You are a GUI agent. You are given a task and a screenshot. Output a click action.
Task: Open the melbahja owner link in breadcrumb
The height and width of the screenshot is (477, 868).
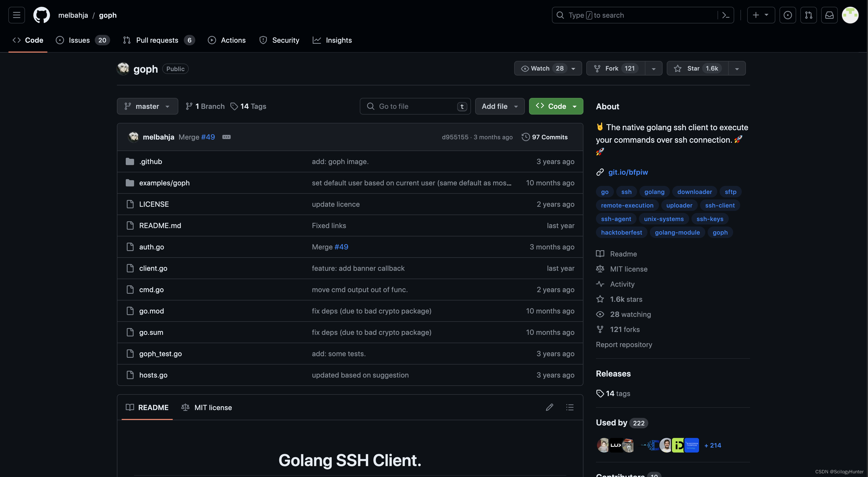[x=73, y=15]
